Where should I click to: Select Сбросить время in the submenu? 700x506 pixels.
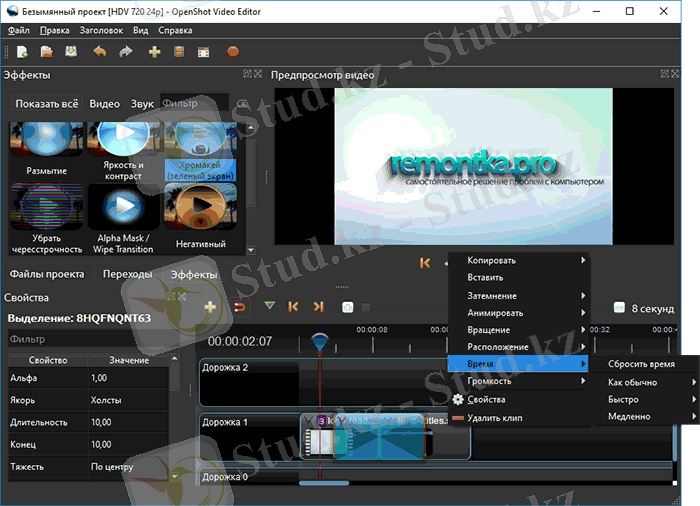coord(641,364)
